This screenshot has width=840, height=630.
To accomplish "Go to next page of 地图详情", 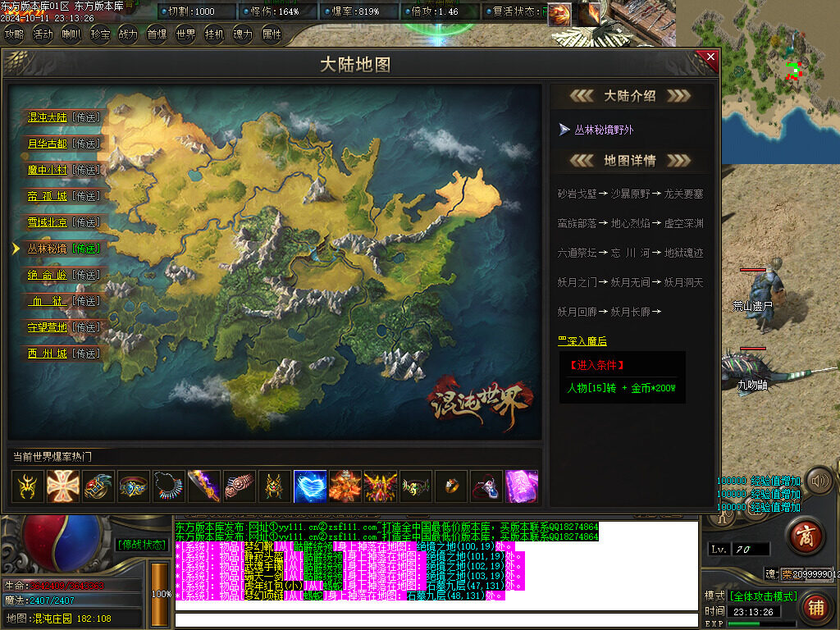I will click(x=678, y=160).
